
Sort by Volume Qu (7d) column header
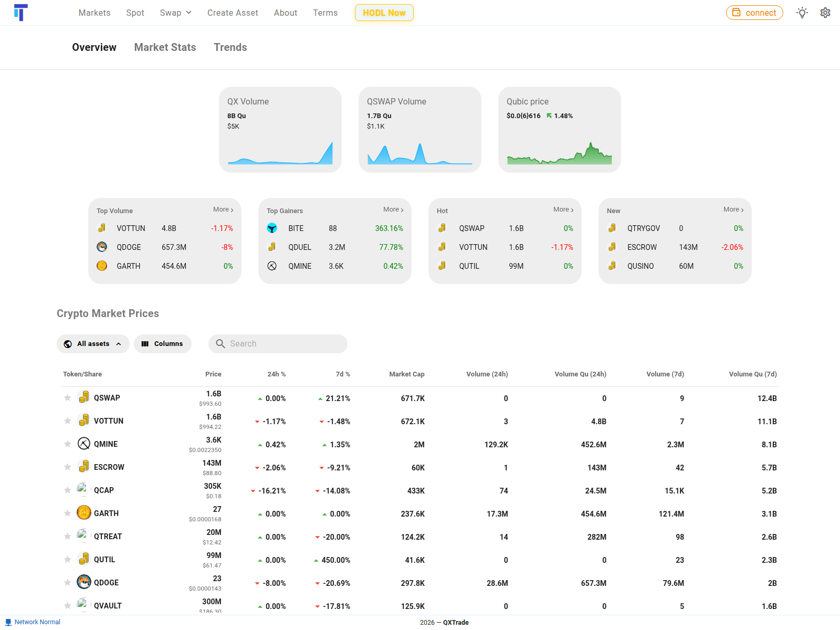[x=753, y=374]
